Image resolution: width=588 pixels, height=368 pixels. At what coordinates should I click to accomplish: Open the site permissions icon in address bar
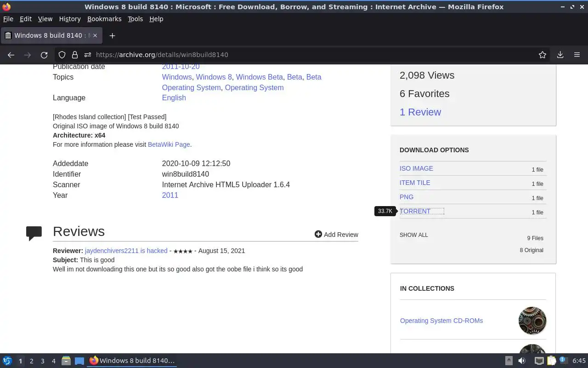pos(87,55)
